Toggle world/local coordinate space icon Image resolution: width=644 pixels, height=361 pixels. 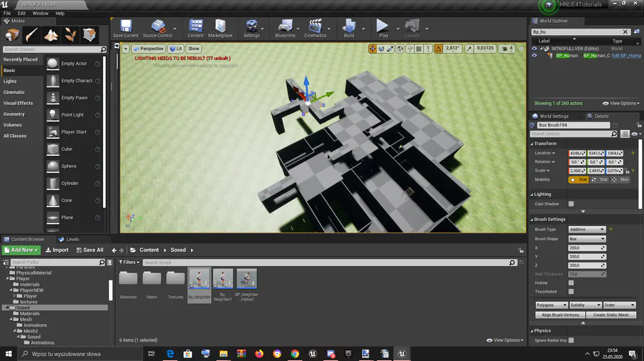point(400,49)
